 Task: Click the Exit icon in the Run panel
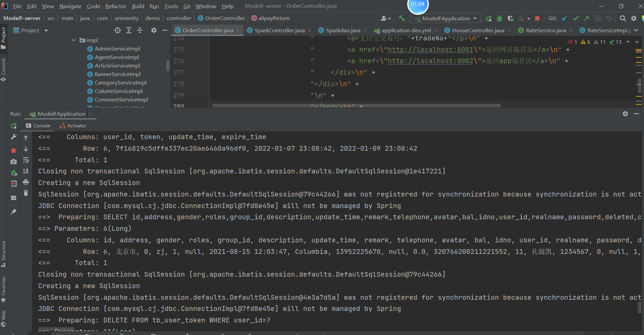(x=14, y=184)
